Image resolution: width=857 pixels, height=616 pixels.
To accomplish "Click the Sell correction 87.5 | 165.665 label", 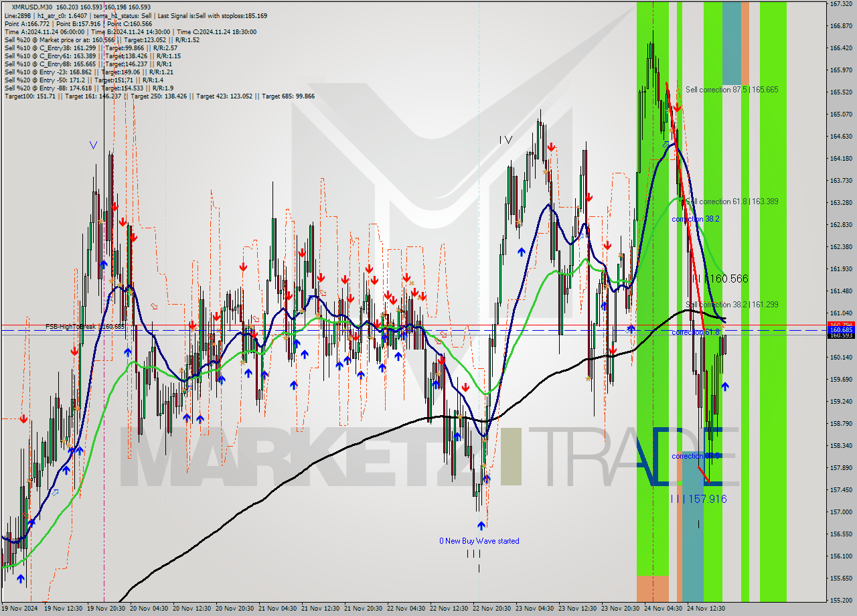I will click(732, 89).
